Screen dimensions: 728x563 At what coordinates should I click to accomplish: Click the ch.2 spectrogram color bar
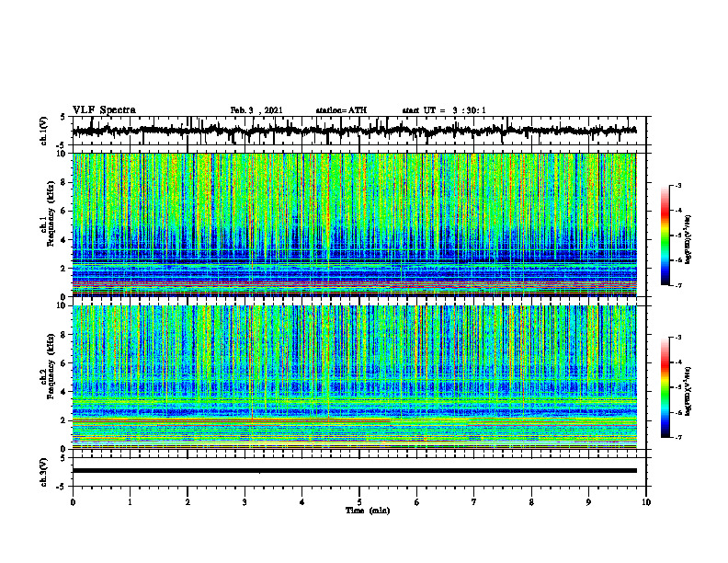point(665,387)
